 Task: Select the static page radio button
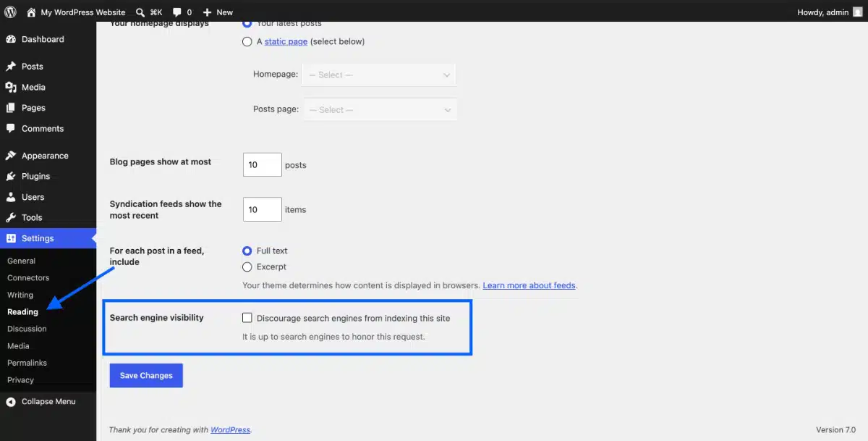coord(247,42)
